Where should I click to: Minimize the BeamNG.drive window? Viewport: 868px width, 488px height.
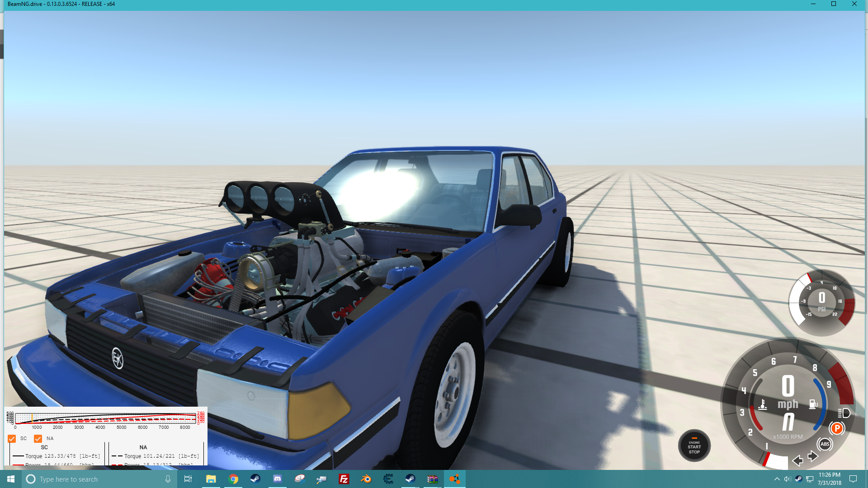click(813, 4)
